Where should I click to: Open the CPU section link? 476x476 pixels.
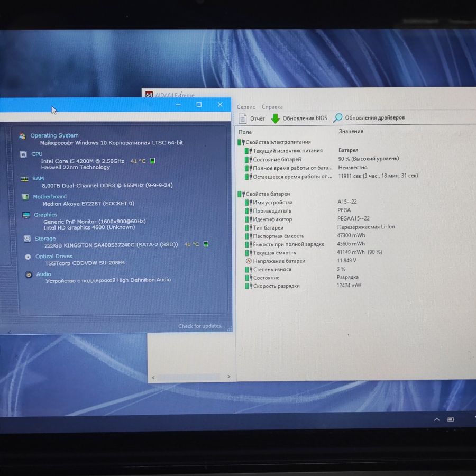(x=37, y=154)
